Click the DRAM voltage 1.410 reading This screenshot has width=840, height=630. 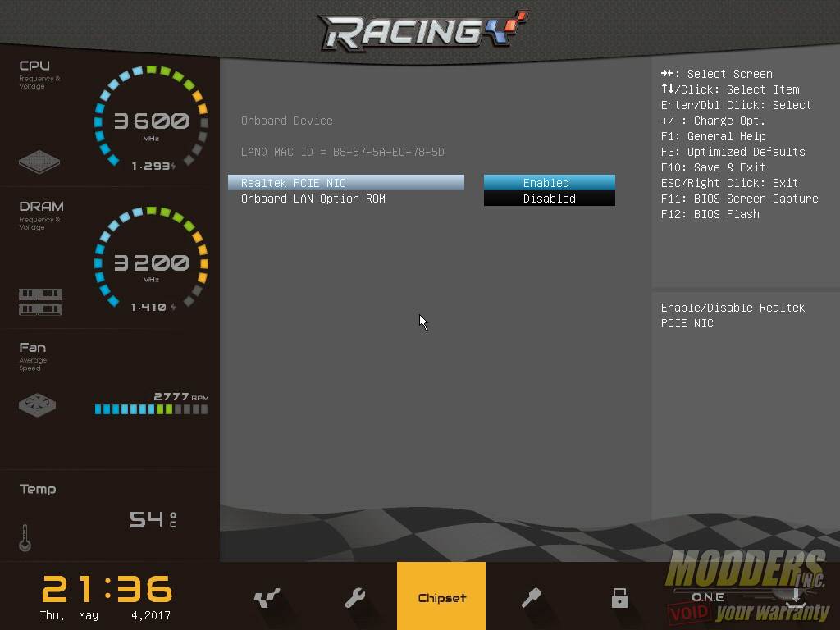[153, 307]
